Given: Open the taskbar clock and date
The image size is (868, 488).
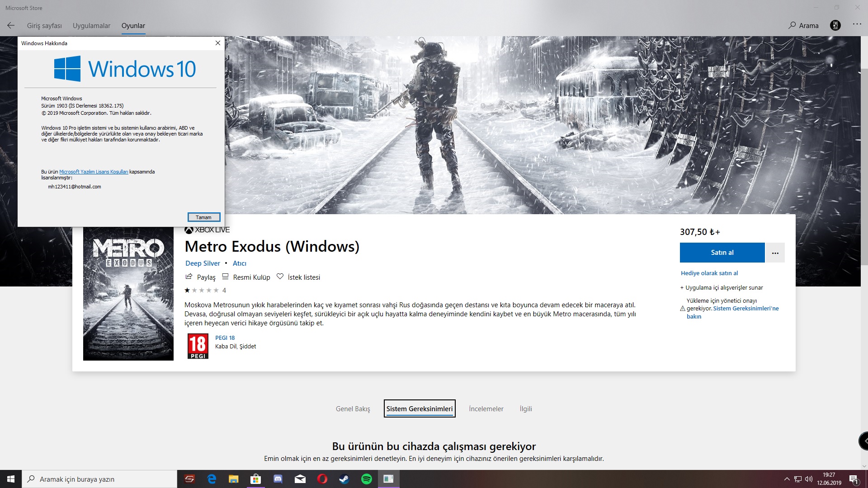Looking at the screenshot, I should coord(829,479).
